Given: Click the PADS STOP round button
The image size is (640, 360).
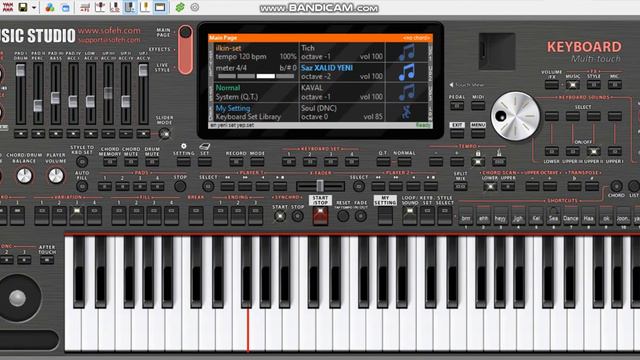Looking at the screenshot, I should point(180,187).
